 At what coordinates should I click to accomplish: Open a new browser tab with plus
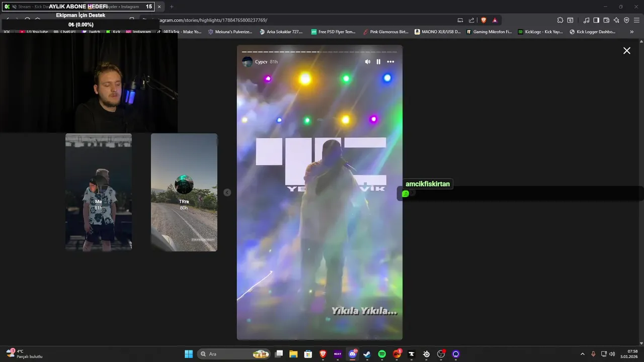tap(172, 7)
